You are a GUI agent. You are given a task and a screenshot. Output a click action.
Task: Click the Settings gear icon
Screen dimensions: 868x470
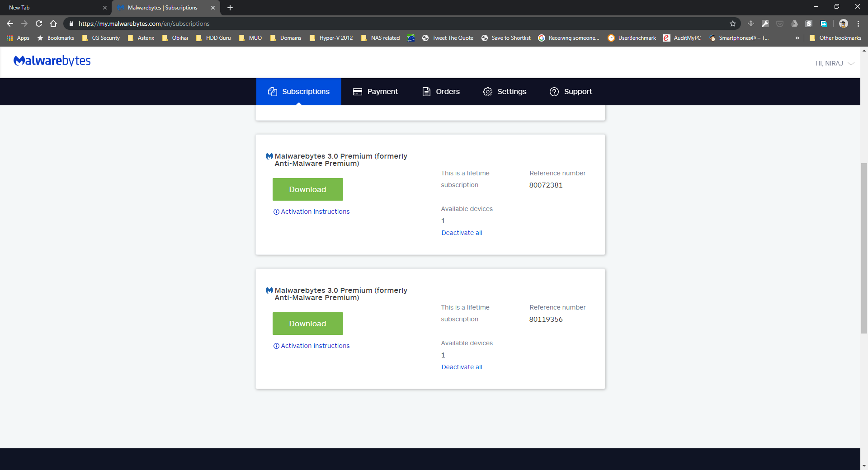pyautogui.click(x=487, y=92)
